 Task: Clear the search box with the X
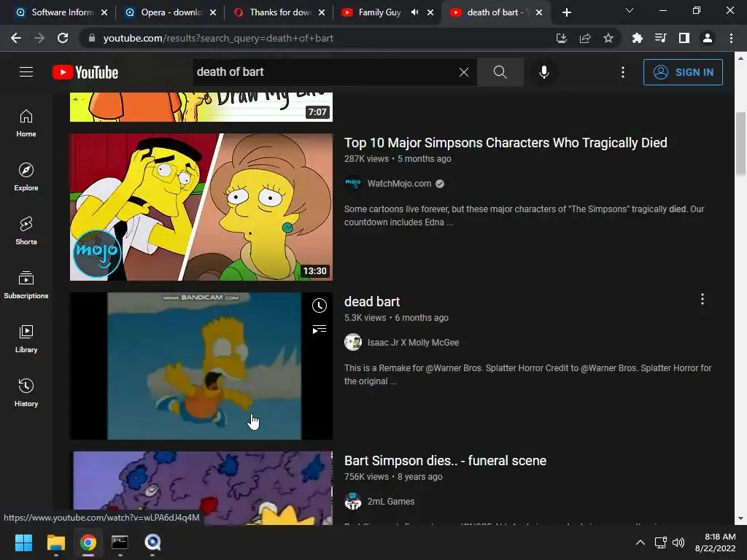pos(463,72)
